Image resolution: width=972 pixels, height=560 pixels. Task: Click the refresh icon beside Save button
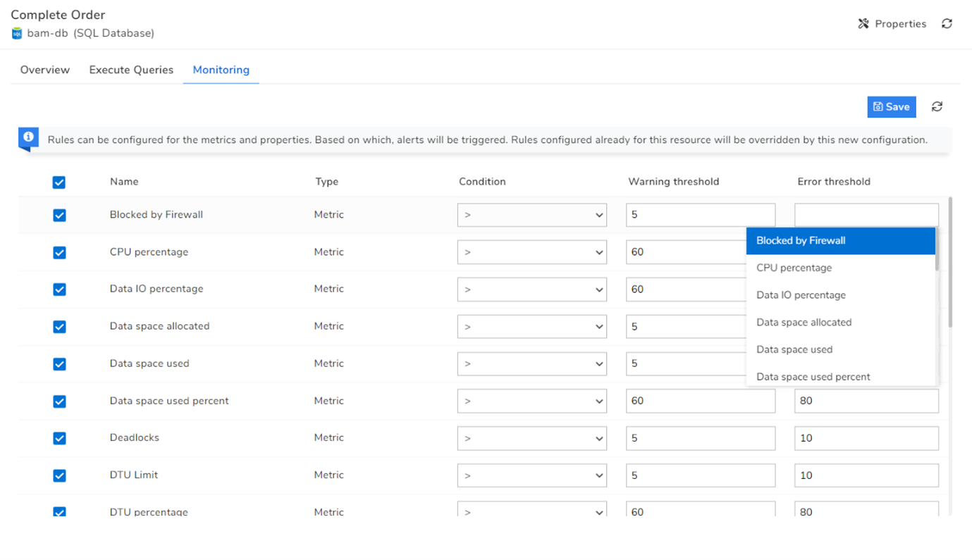(x=937, y=106)
